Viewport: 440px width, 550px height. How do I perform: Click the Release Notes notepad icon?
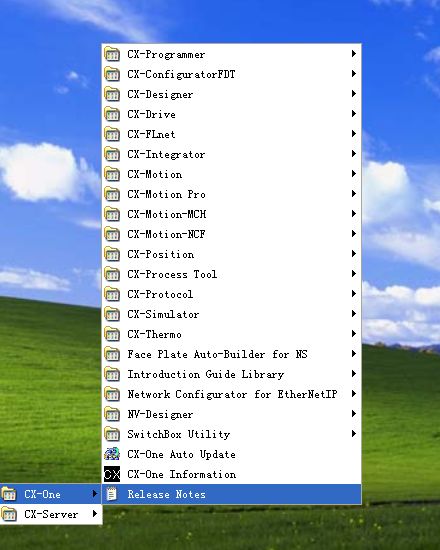[x=112, y=494]
